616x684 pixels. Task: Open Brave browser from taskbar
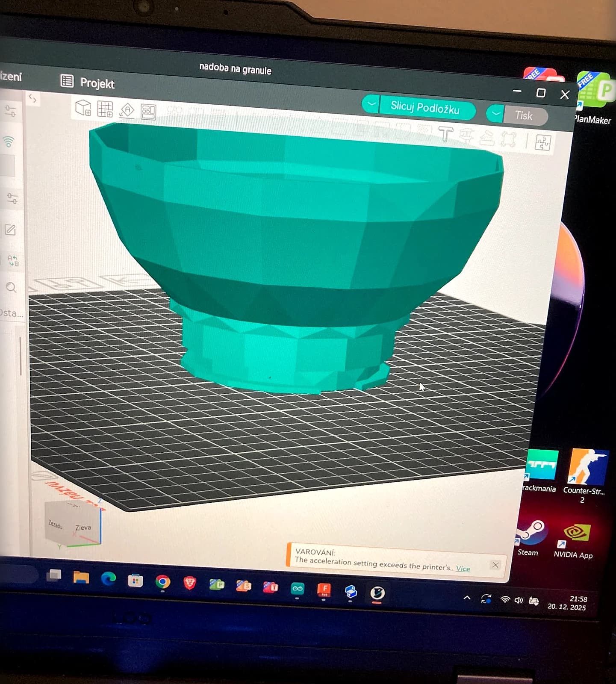[x=190, y=583]
